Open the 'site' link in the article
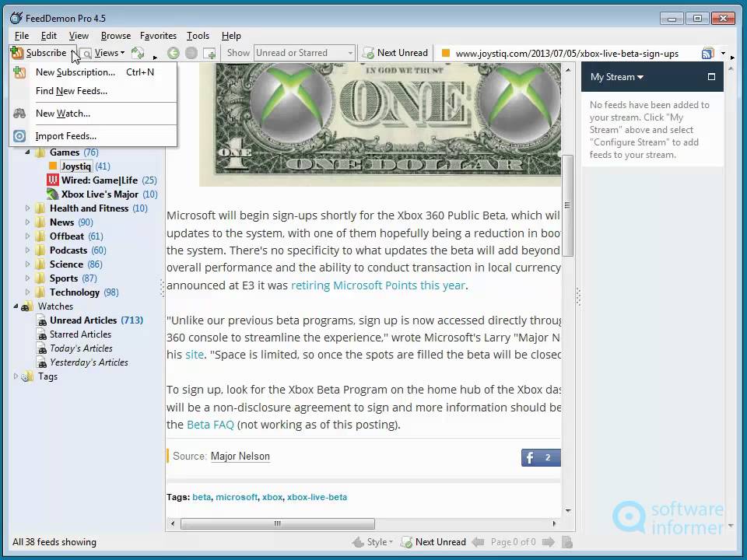 coord(195,355)
